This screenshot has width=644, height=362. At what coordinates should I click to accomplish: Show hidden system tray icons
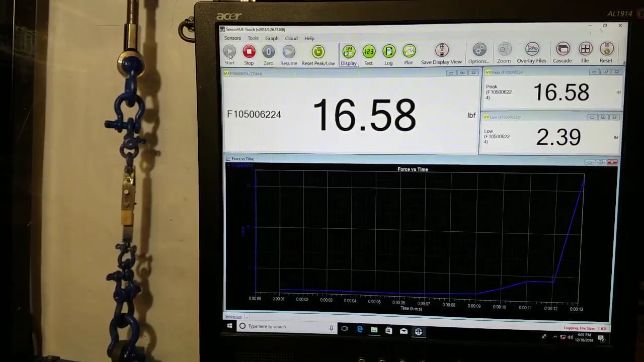555,337
